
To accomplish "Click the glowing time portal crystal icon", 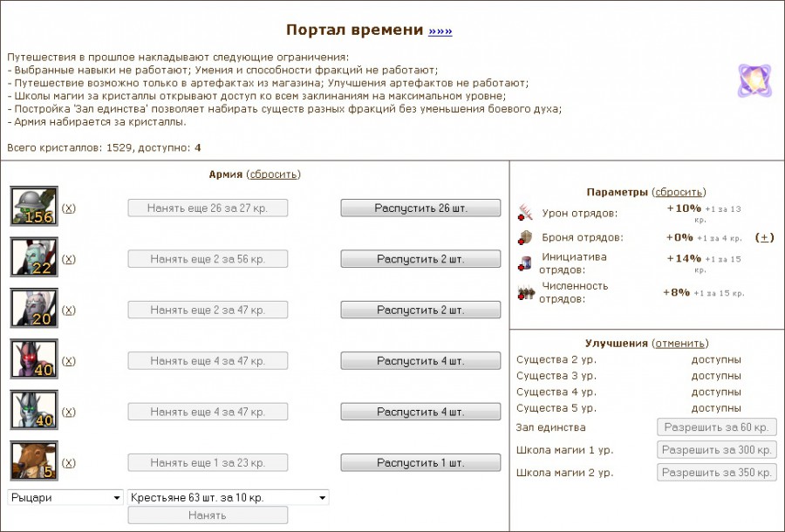I will (x=754, y=80).
